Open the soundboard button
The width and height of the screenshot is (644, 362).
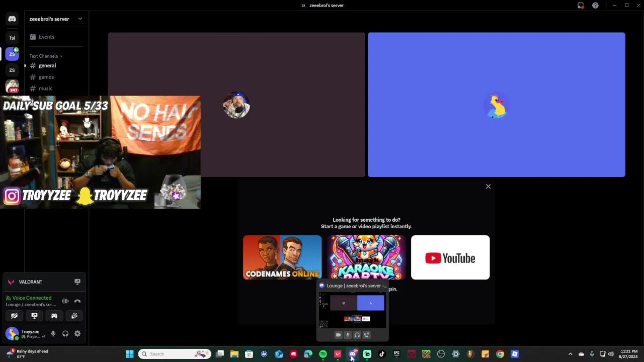(x=74, y=316)
